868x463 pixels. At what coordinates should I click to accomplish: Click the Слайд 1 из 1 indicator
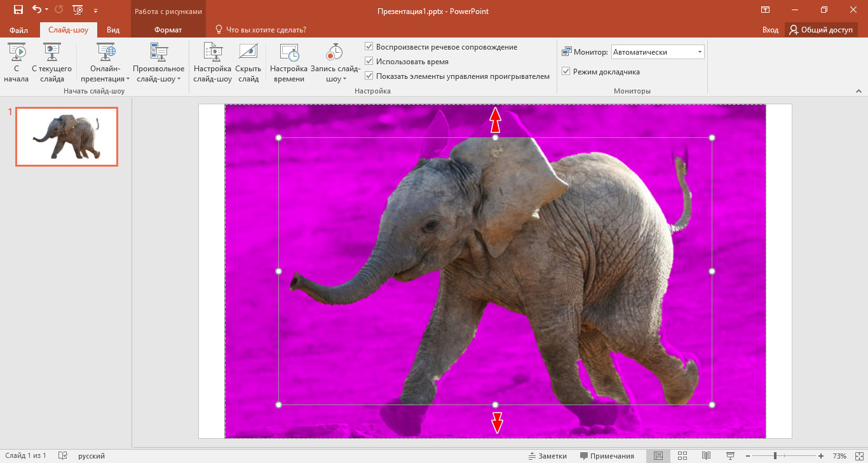point(25,456)
